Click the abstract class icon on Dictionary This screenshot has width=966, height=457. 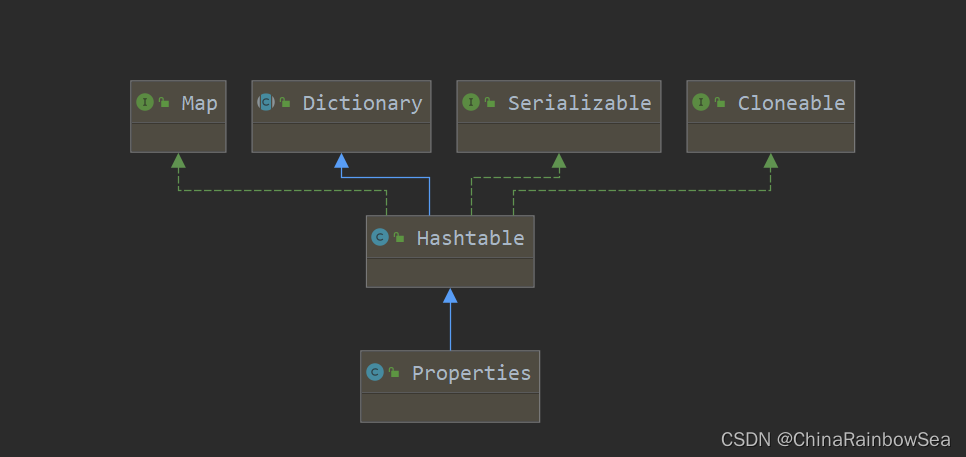point(266,102)
